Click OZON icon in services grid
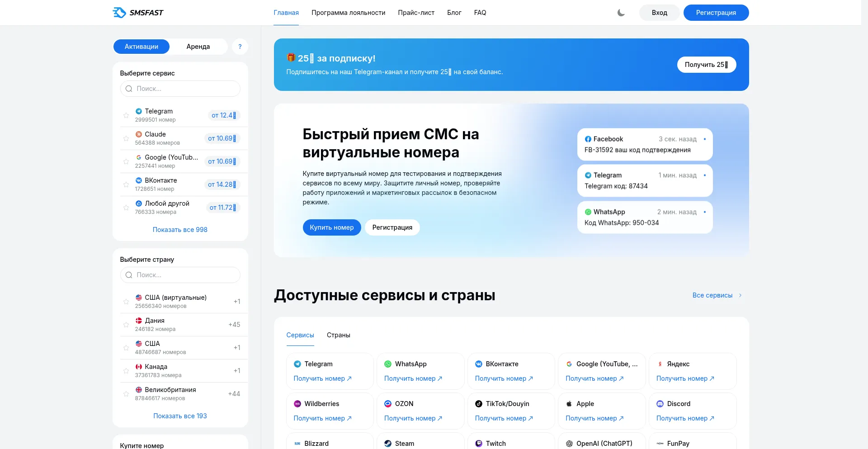The height and width of the screenshot is (449, 868). [388, 404]
